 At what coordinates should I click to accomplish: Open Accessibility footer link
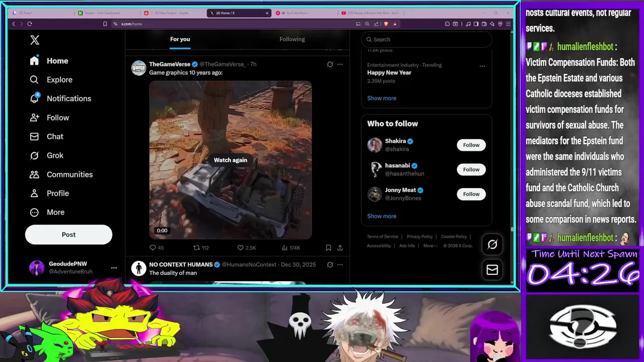click(x=379, y=246)
